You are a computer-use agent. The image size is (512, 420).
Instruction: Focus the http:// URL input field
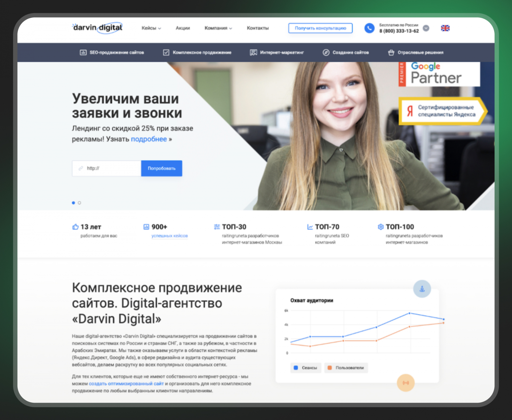click(107, 168)
